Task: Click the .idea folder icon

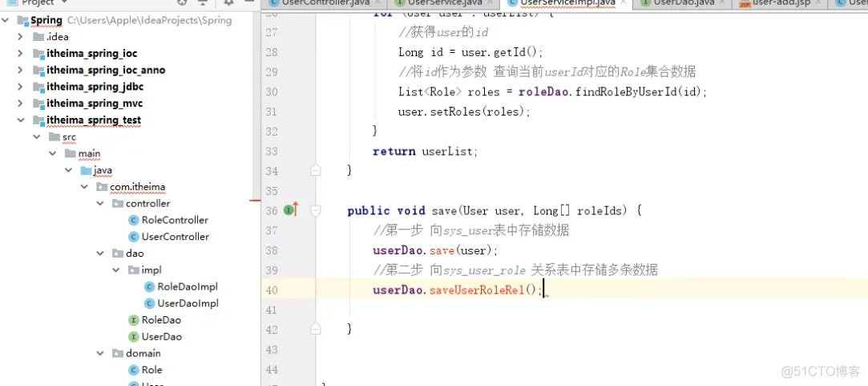Action: point(38,37)
